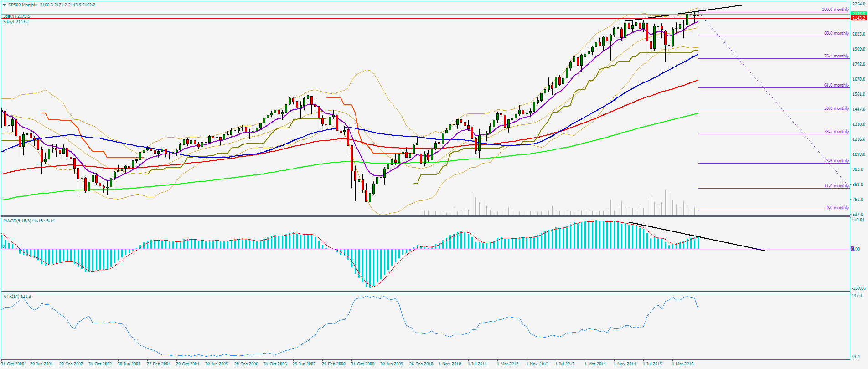The height and width of the screenshot is (369, 868).
Task: Select the '100.0 monthly' Fibonacci level label
Action: (835, 10)
